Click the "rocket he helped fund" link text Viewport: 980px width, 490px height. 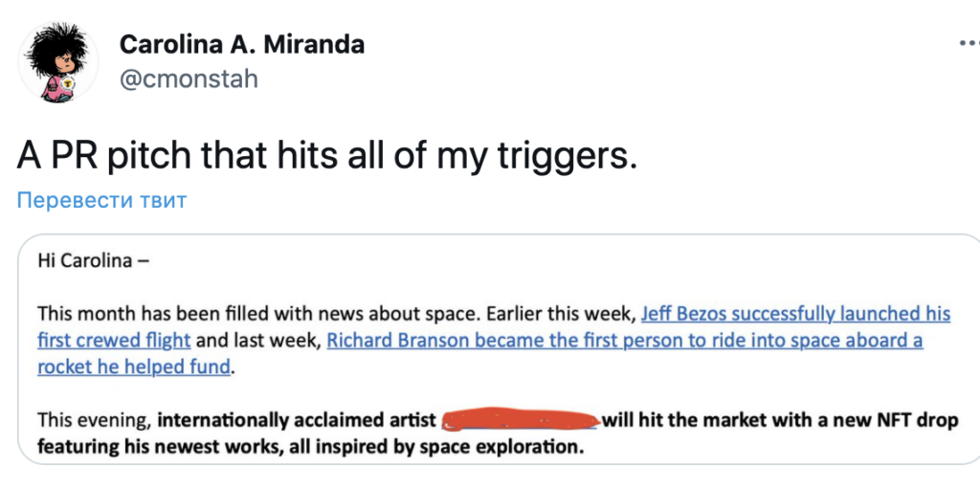point(134,366)
